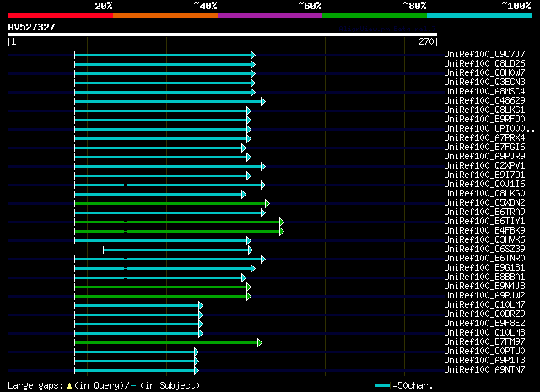Click the green arrowhead on the B7FM97 row
This screenshot has height=392, width=540.
[260, 343]
